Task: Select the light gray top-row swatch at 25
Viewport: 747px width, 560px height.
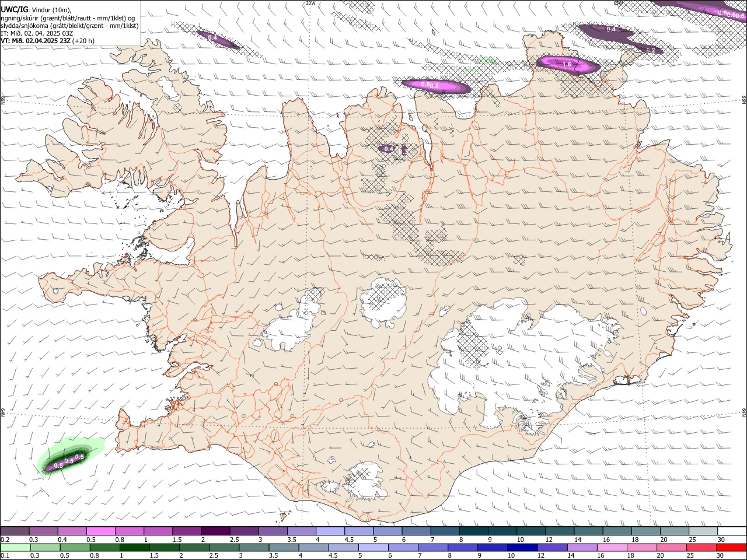Action: coord(703,531)
